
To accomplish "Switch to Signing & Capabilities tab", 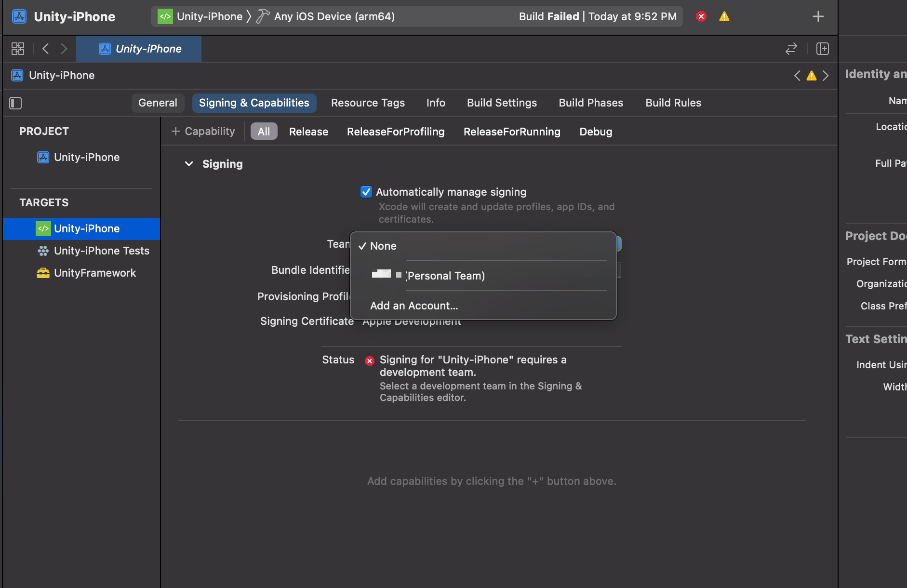I will [254, 103].
